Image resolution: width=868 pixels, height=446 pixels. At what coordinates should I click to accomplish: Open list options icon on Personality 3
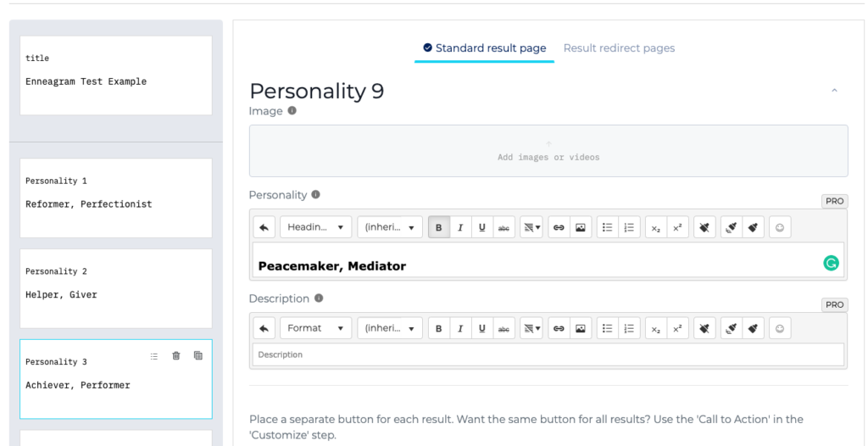154,356
